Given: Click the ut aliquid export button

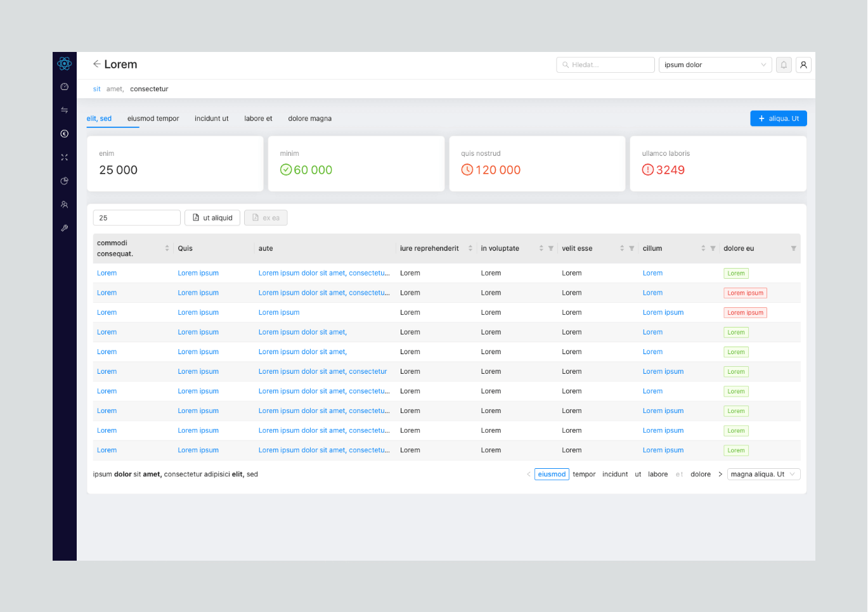Looking at the screenshot, I should click(x=212, y=218).
